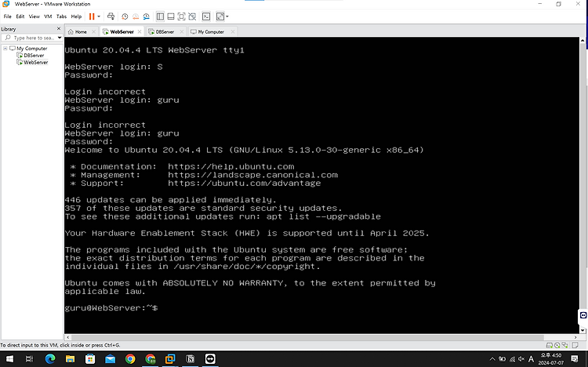Click the TeamViewer side panel icon
This screenshot has width=588, height=367.
(x=583, y=315)
